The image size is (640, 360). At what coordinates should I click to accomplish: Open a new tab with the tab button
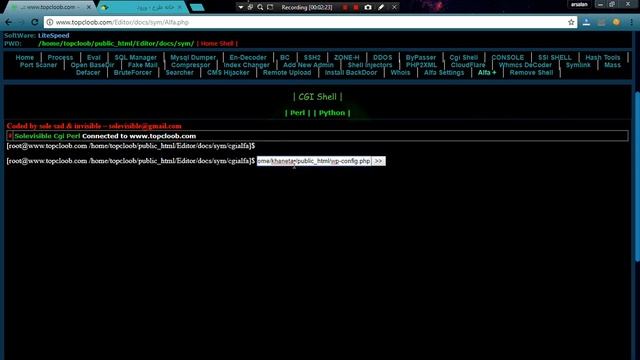(x=197, y=8)
